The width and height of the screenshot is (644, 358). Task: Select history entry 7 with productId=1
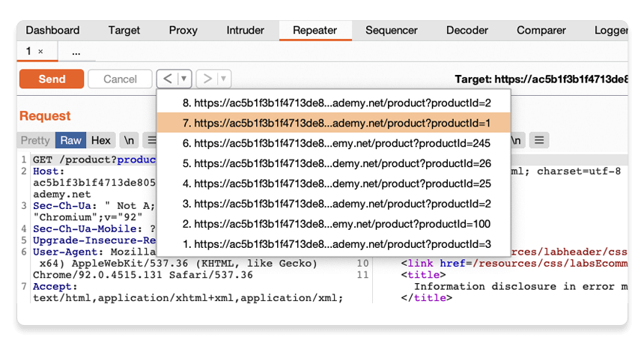tap(333, 123)
